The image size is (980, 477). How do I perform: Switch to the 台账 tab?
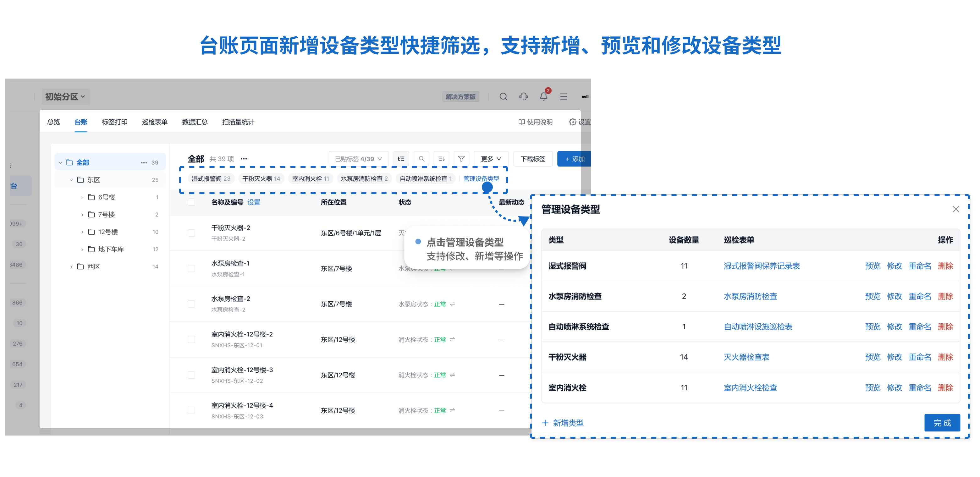click(81, 122)
